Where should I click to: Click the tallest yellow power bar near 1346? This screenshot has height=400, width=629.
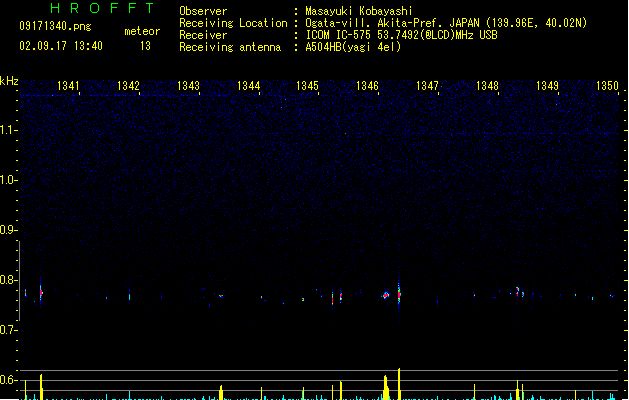(x=399, y=384)
